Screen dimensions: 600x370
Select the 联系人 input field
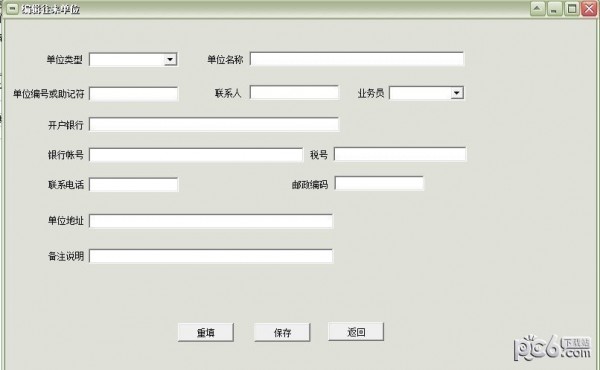(294, 92)
